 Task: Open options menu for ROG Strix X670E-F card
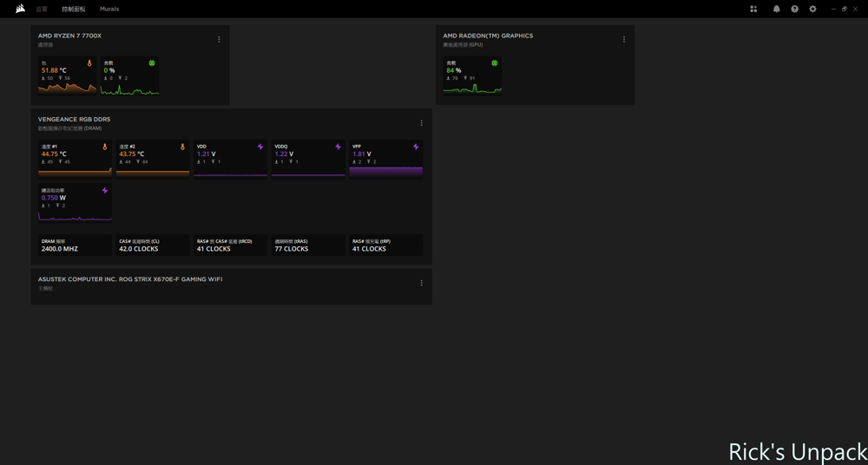point(421,283)
